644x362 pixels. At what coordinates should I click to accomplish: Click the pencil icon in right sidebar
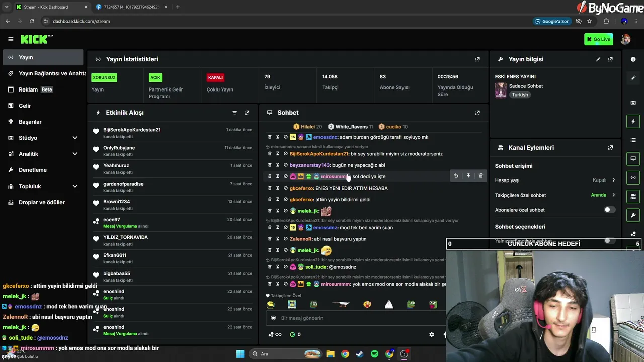(633, 78)
